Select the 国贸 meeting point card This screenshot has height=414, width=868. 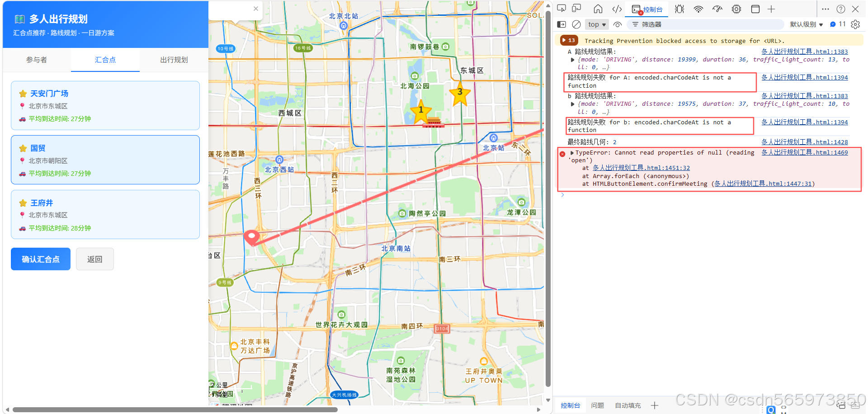[x=105, y=160]
